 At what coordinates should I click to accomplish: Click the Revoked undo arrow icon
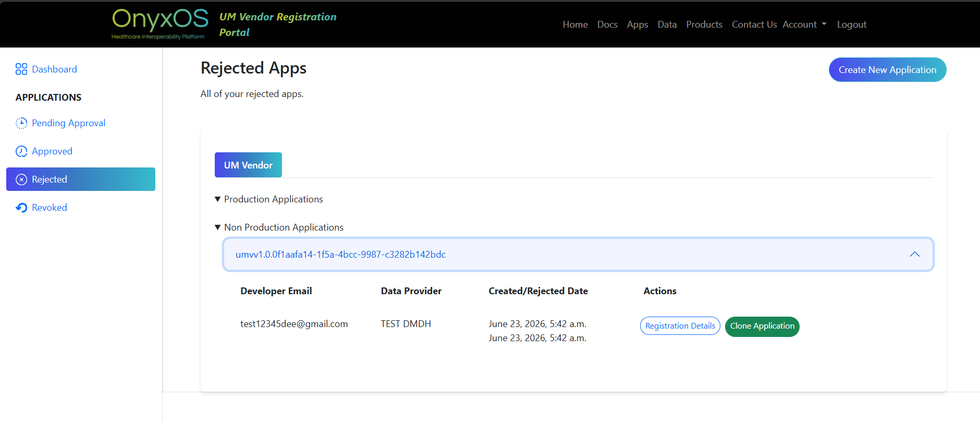(x=21, y=208)
